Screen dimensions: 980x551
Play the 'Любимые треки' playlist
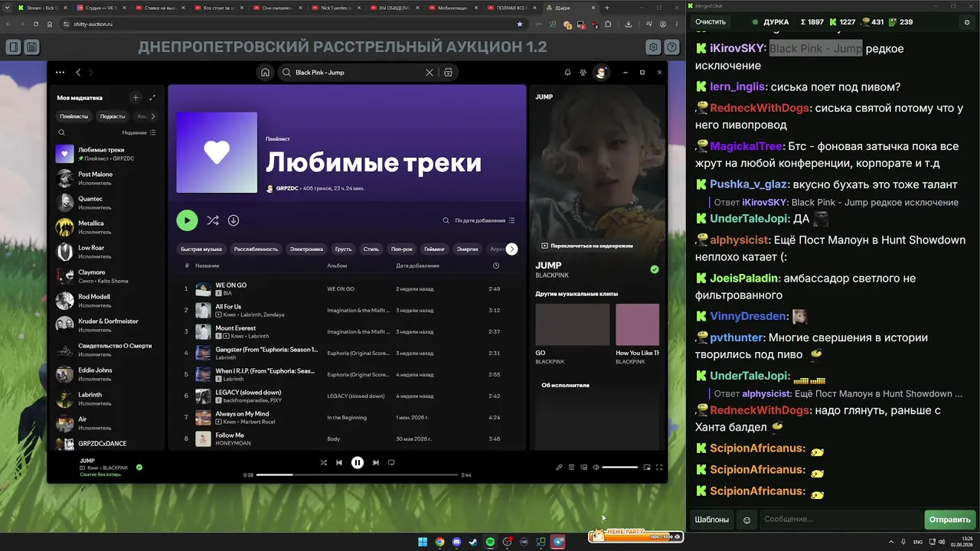click(x=187, y=220)
